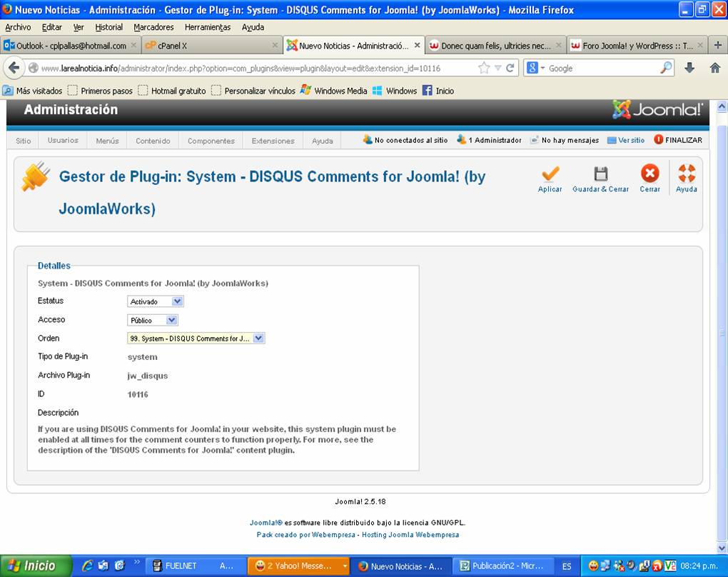Click the FINALIZAR logout button
The image size is (728, 577).
pyautogui.click(x=678, y=140)
